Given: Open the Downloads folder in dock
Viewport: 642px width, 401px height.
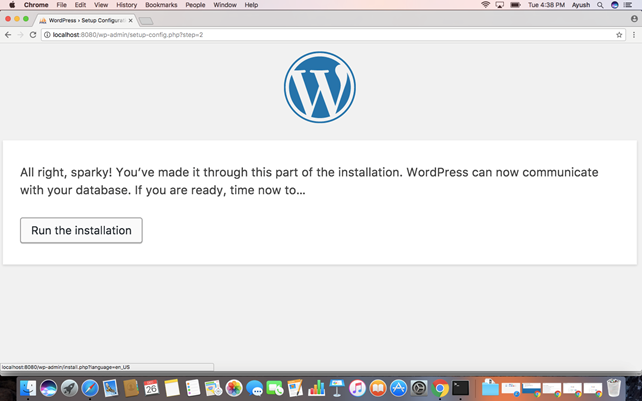Looking at the screenshot, I should click(x=490, y=388).
